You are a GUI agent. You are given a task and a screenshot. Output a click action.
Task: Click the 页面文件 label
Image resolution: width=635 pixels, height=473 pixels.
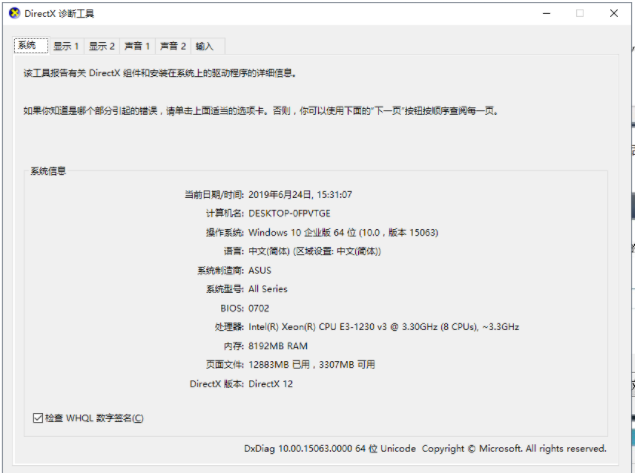point(225,364)
